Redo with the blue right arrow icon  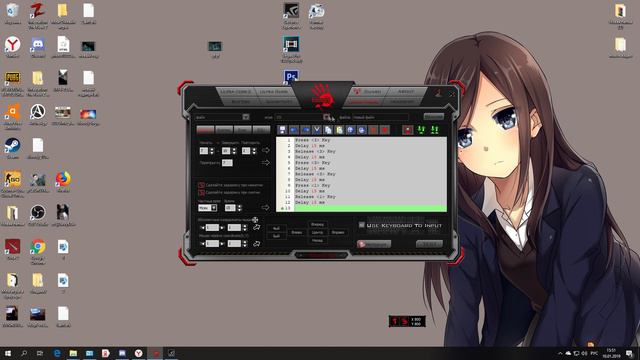pyautogui.click(x=305, y=130)
